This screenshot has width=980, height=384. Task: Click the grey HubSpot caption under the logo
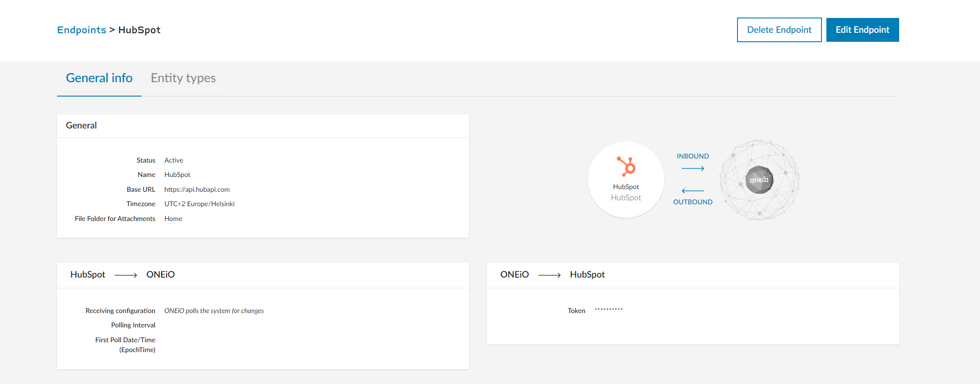pos(626,198)
